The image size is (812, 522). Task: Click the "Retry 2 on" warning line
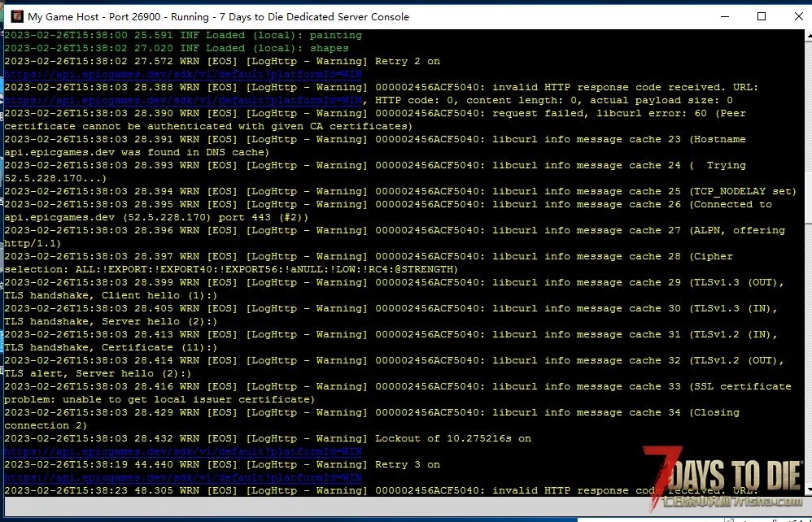pyautogui.click(x=222, y=61)
